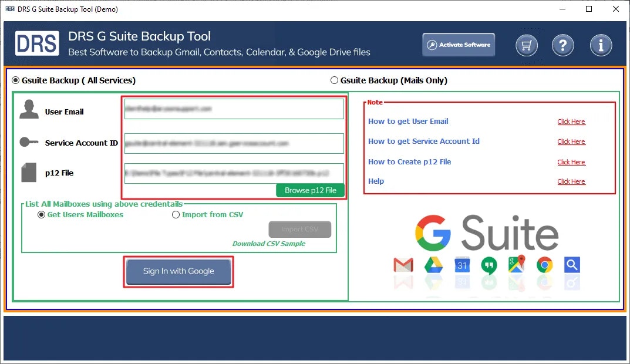Open Click Here link for Create p12 File
This screenshot has width=630, height=364.
pyautogui.click(x=571, y=162)
